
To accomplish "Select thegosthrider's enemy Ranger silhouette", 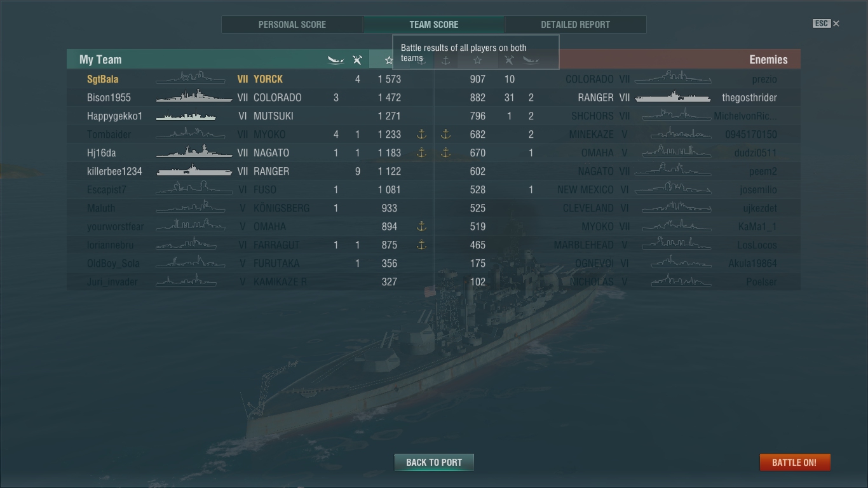I will point(673,97).
